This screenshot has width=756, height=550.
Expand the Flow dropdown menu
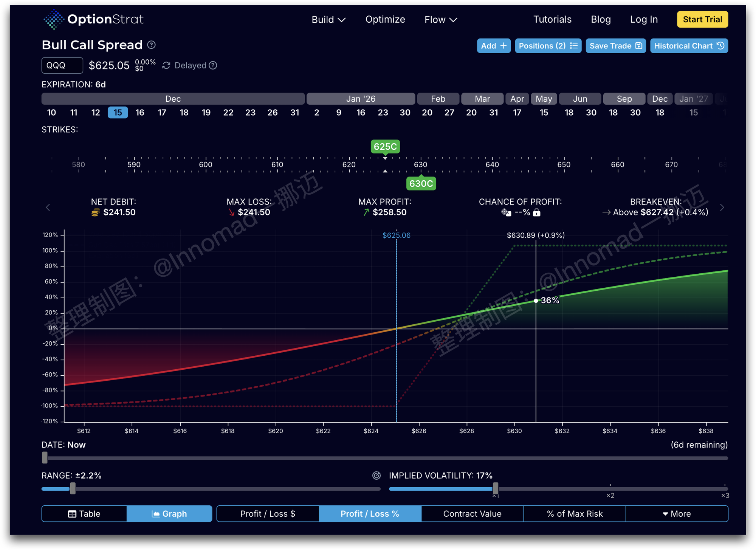(x=440, y=20)
